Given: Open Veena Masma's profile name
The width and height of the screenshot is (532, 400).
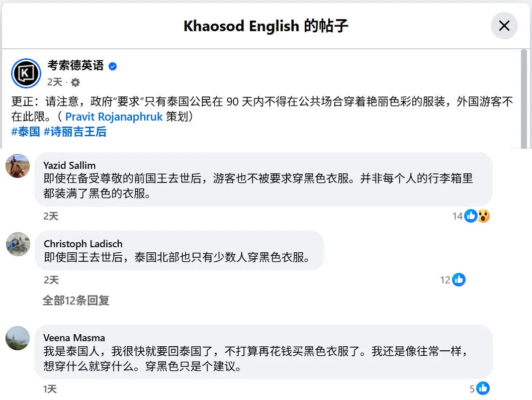Looking at the screenshot, I should [74, 338].
